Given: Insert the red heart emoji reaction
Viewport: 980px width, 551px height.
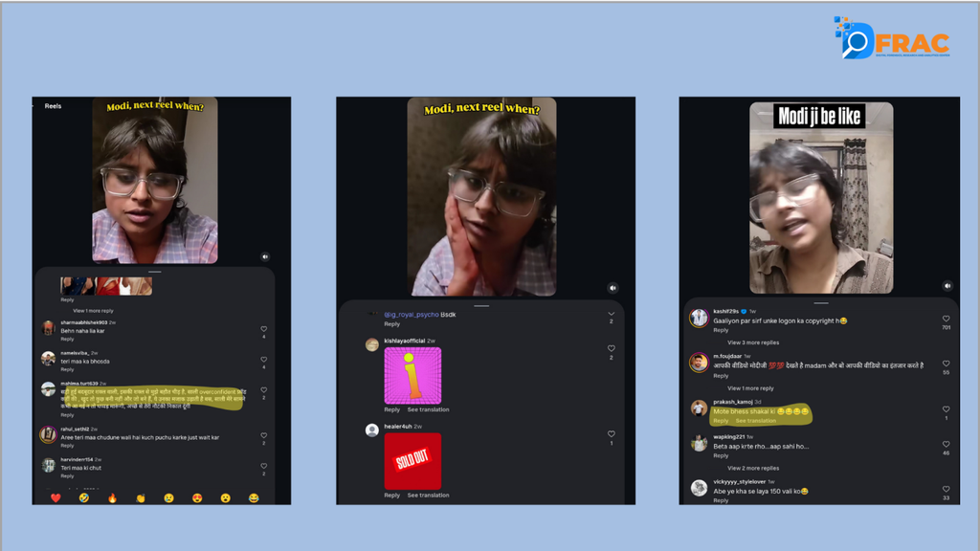Looking at the screenshot, I should (56, 497).
